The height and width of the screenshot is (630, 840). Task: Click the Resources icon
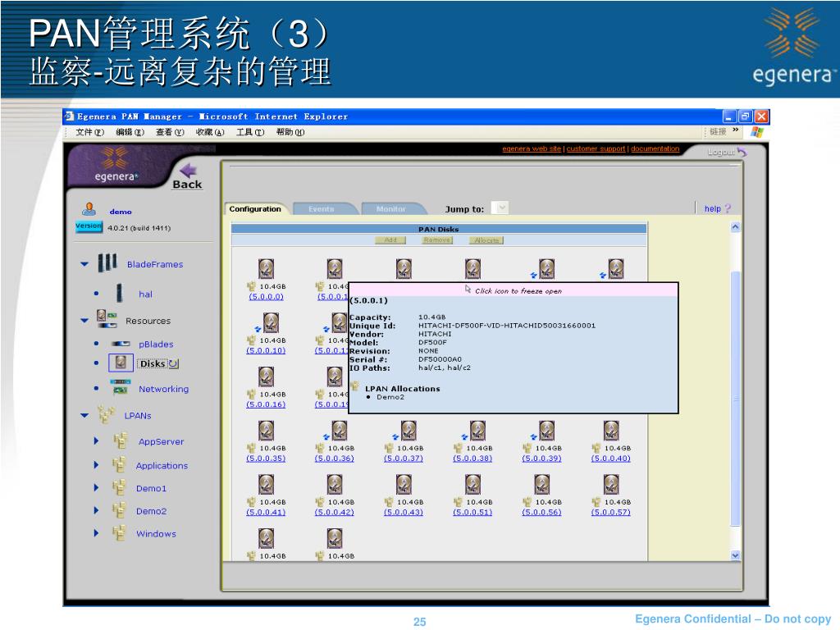tap(107, 319)
